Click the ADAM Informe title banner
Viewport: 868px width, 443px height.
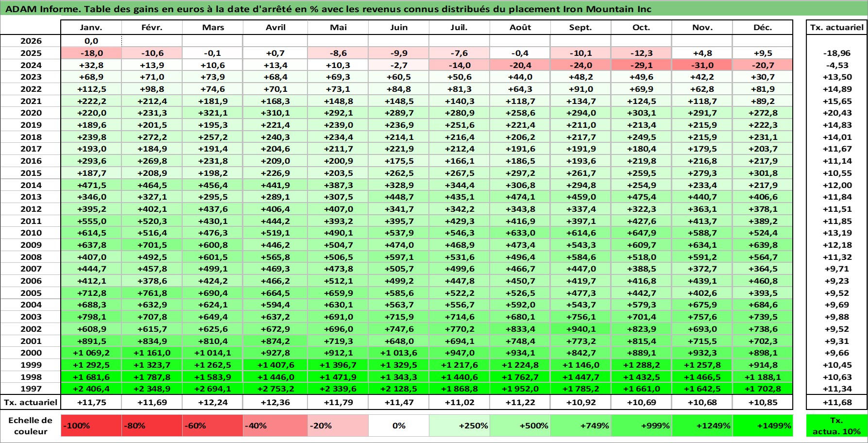click(x=434, y=9)
